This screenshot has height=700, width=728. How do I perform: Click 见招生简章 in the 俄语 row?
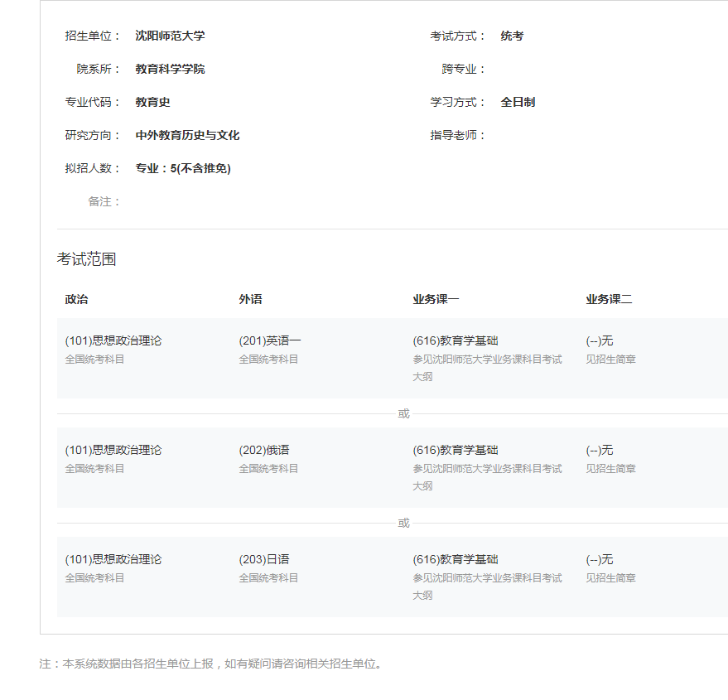point(610,468)
